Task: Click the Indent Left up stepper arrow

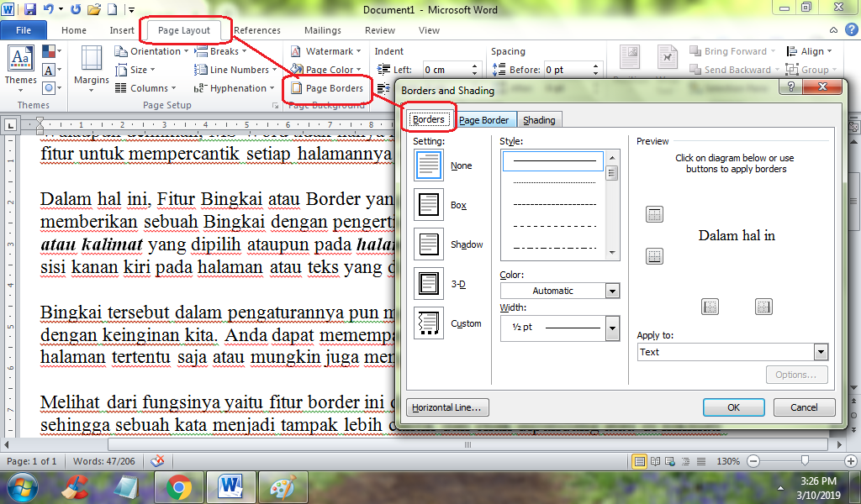Action: pos(474,66)
